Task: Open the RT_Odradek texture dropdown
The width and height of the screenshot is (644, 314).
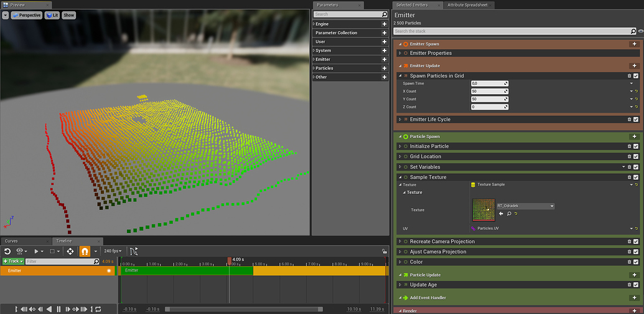Action: [x=525, y=206]
